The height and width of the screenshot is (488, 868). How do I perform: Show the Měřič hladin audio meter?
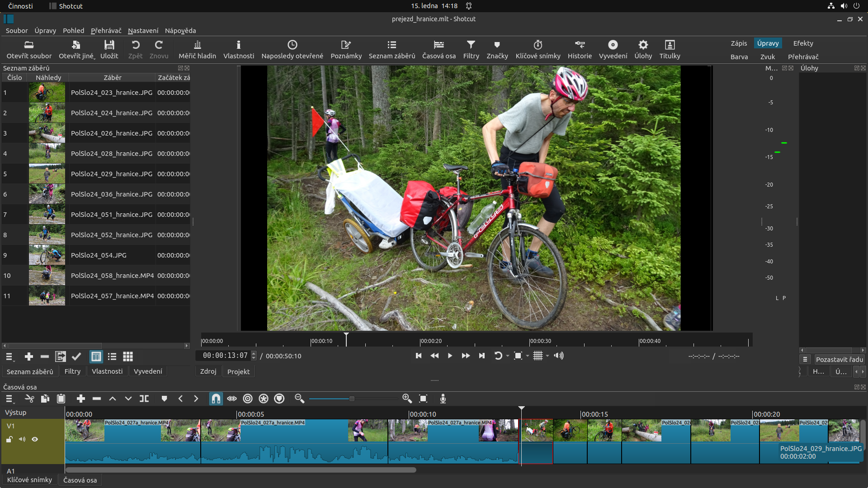click(x=197, y=49)
